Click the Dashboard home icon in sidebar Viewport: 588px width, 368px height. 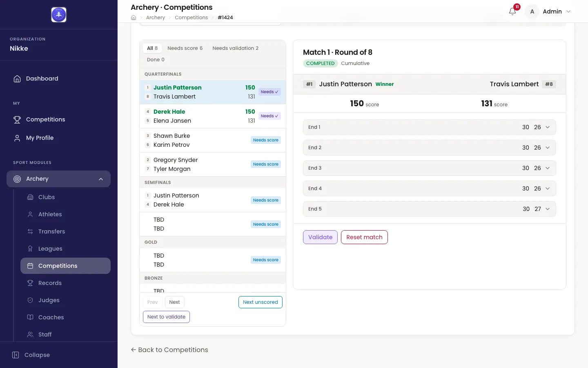[x=17, y=79]
